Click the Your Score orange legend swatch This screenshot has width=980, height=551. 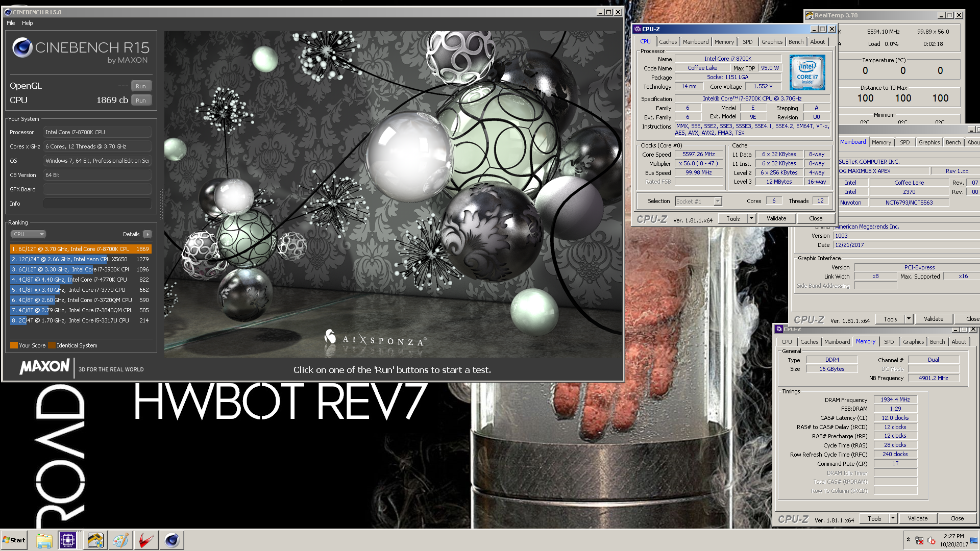click(14, 345)
